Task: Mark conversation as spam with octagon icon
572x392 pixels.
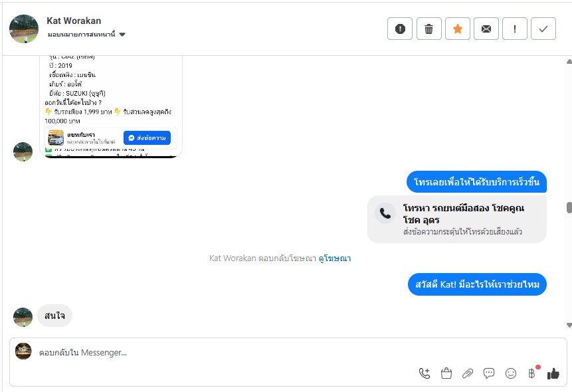Action: (400, 29)
